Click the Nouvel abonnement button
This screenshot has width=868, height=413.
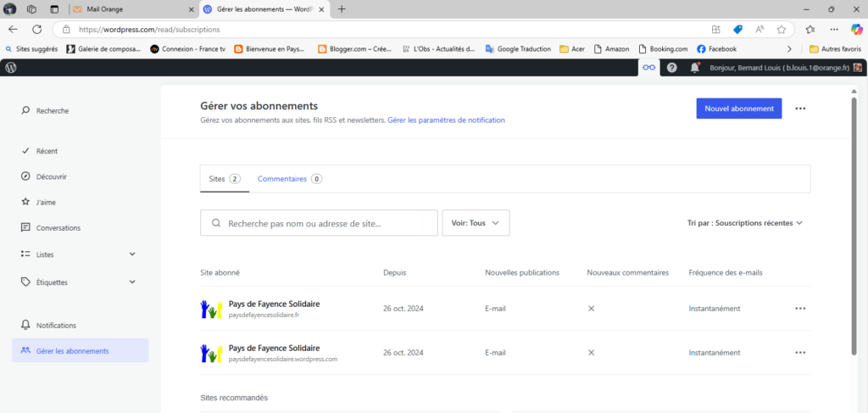pos(738,109)
